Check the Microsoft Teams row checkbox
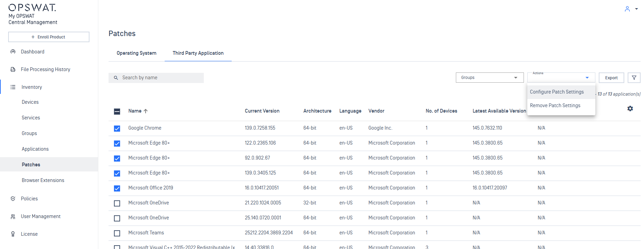Image resolution: width=644 pixels, height=249 pixels. (117, 233)
